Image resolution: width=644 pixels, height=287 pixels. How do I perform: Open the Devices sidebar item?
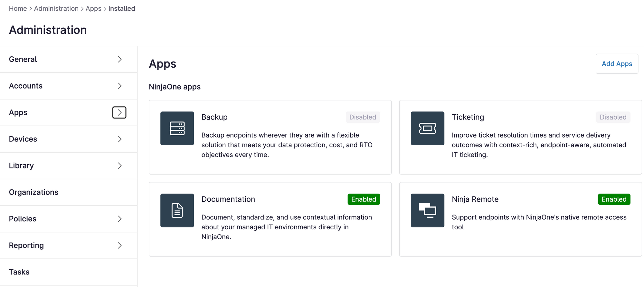[x=69, y=139]
